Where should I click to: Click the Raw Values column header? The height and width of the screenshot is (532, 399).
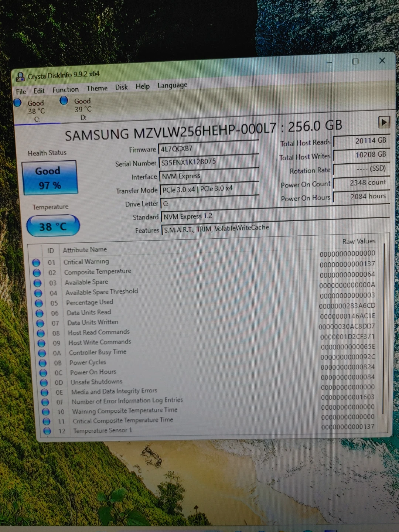pyautogui.click(x=359, y=241)
